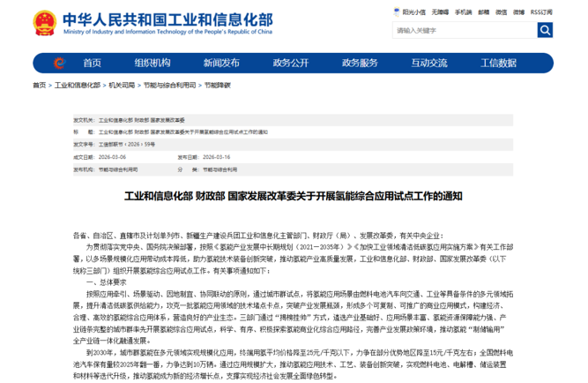Screen dimensions: 588x383
Task: Click the emblem icon in navigation bar
Action: (59, 63)
